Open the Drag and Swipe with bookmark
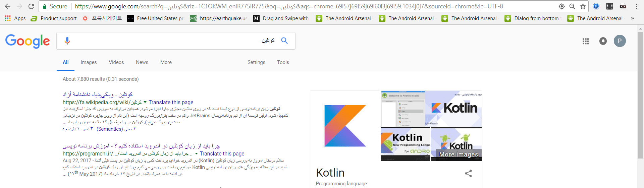The image size is (644, 188). tap(281, 18)
